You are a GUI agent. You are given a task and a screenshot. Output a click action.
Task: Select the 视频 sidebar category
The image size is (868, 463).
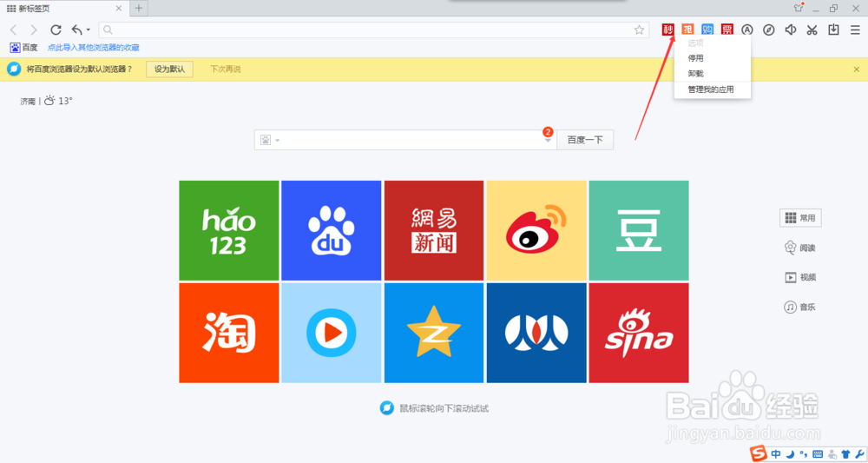click(800, 277)
